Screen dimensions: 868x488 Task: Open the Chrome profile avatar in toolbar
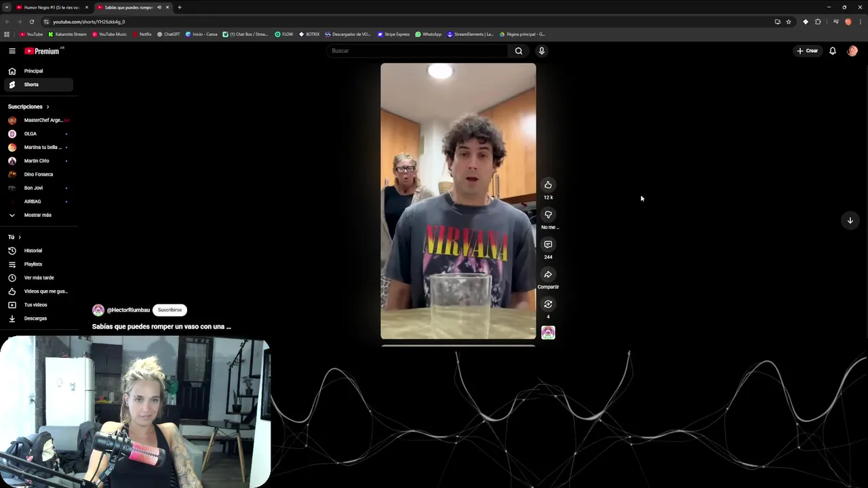[x=848, y=22]
